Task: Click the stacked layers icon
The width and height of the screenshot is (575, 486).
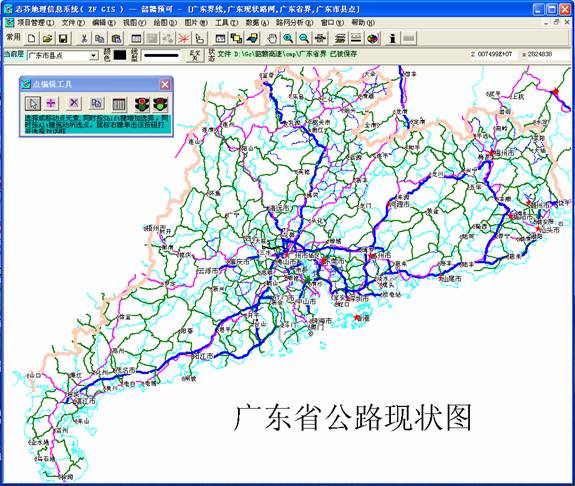Action: [x=340, y=38]
